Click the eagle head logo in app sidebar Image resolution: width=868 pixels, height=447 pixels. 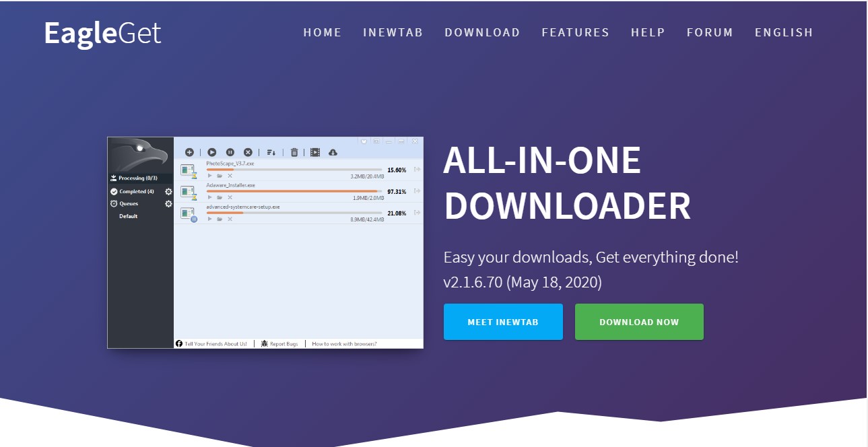(139, 155)
